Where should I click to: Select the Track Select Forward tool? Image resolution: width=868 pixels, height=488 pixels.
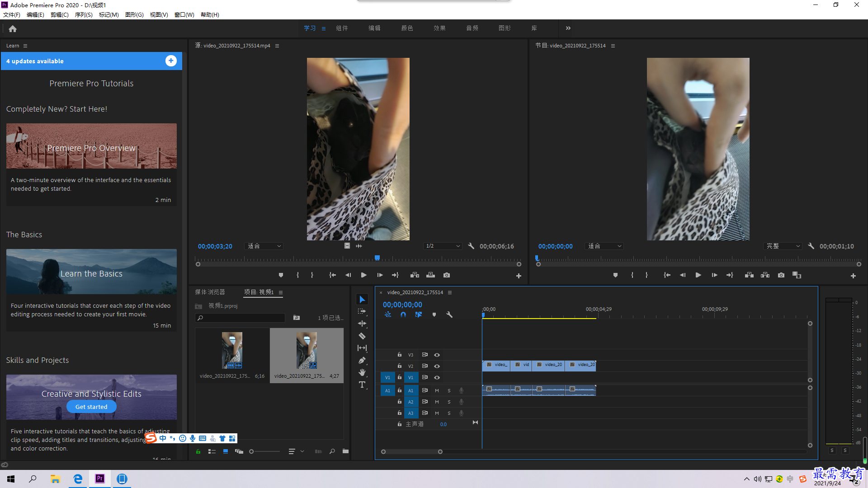tap(362, 311)
